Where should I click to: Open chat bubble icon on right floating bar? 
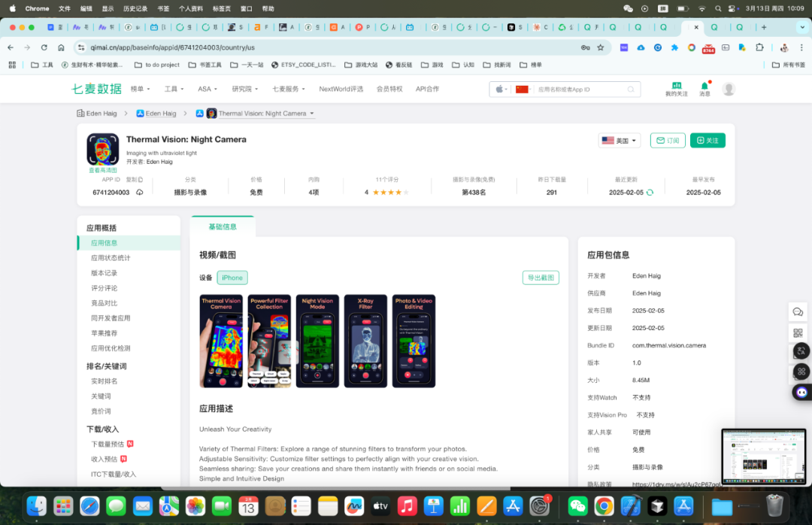coord(798,312)
